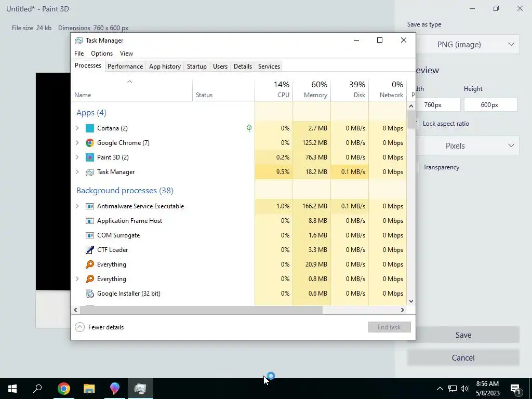Viewport: 532px width, 399px height.
Task: Expand the Cortana (2) process group
Action: [x=77, y=128]
